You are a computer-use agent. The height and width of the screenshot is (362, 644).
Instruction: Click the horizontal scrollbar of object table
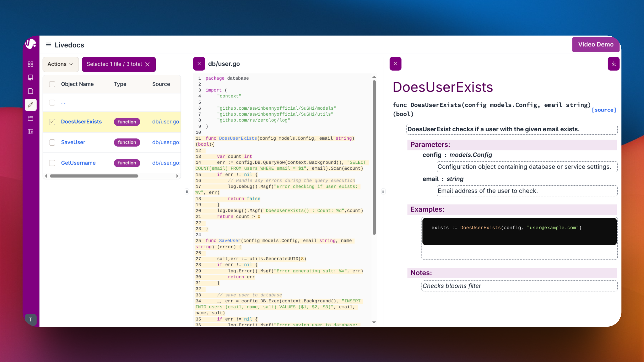coord(94,176)
